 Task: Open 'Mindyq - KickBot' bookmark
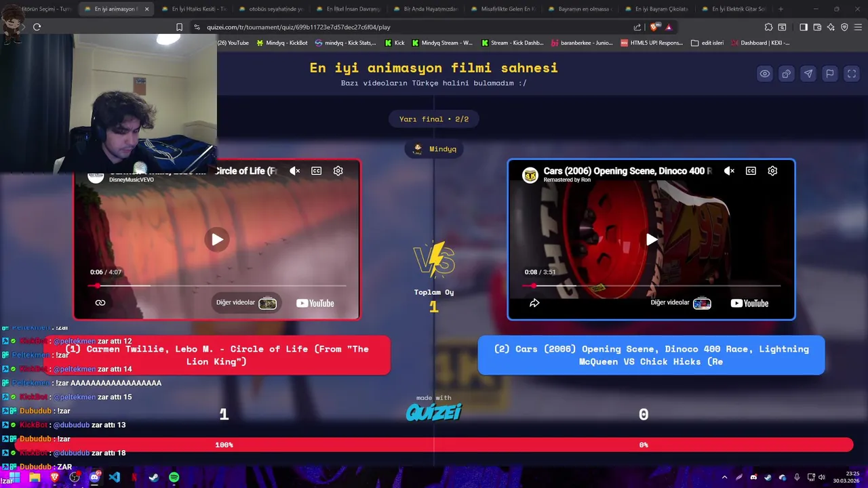click(x=281, y=43)
